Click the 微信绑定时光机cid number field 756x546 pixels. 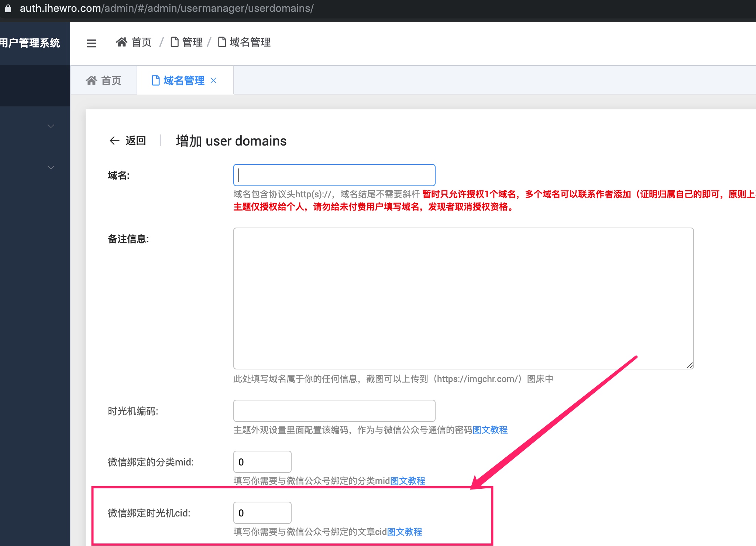coord(262,513)
